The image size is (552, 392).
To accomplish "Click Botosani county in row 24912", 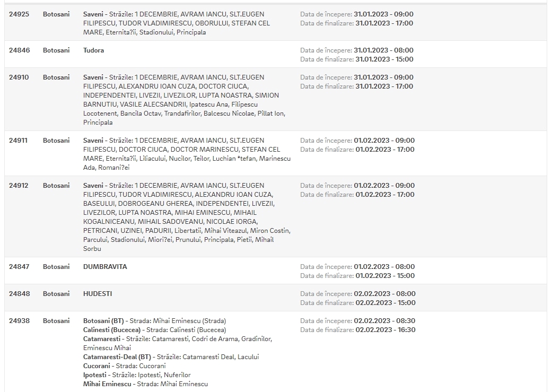I will [x=56, y=186].
